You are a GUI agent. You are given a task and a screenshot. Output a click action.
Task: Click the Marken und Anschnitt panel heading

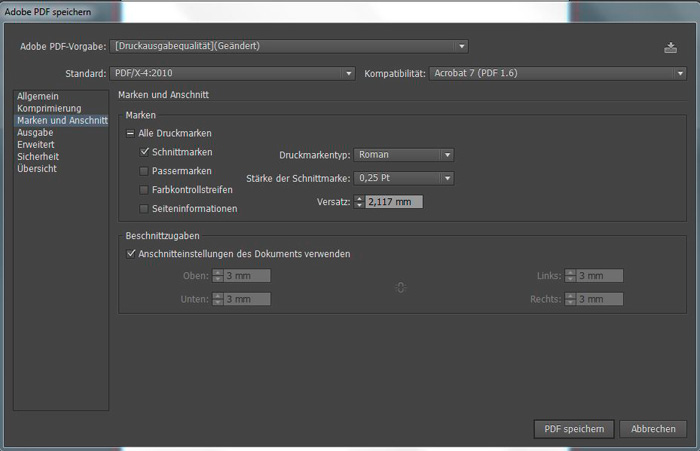point(163,95)
